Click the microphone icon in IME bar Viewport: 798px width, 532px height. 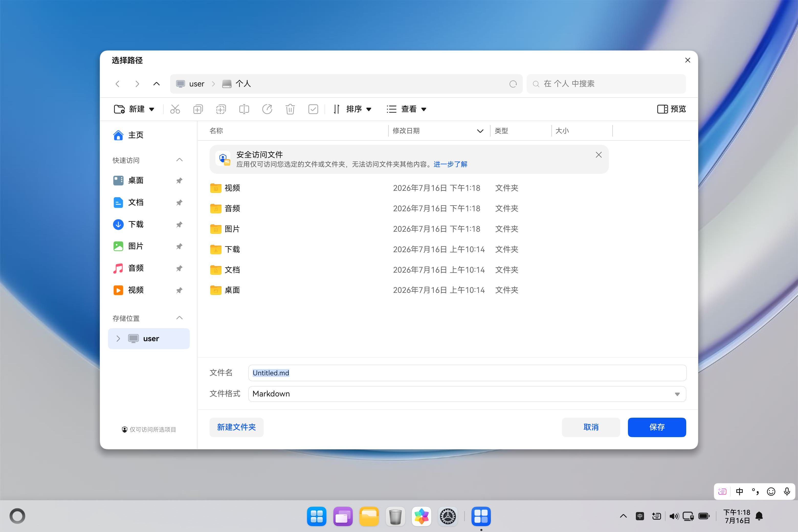click(787, 492)
